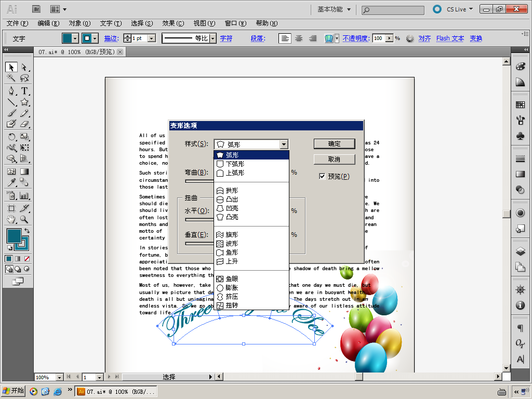Open the 效果(C) menu

tap(173, 23)
